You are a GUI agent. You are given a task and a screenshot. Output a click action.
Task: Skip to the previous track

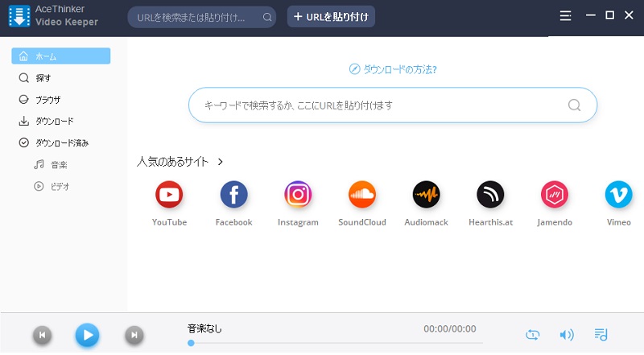click(43, 335)
